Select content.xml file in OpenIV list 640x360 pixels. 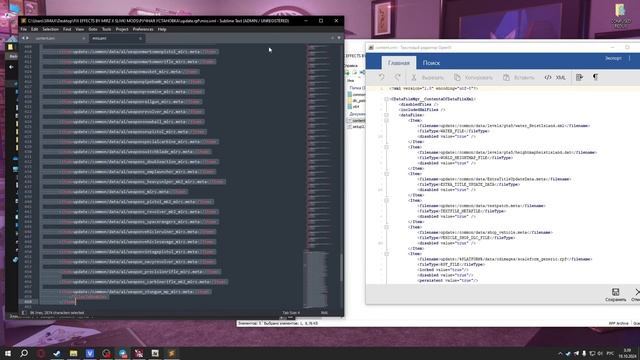[x=356, y=121]
